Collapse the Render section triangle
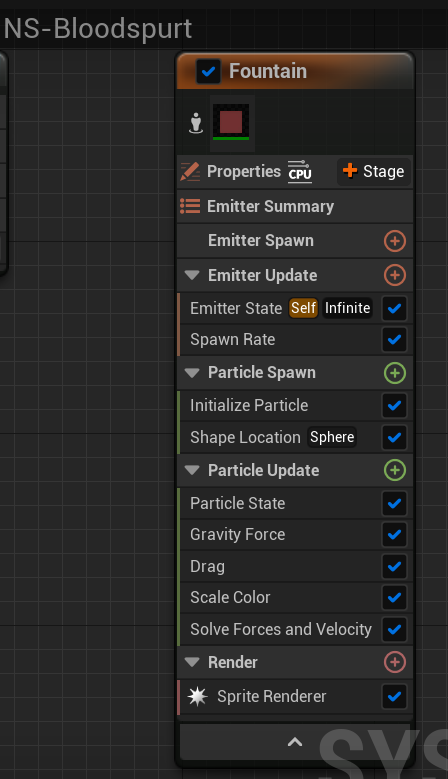This screenshot has width=448, height=779. point(192,662)
